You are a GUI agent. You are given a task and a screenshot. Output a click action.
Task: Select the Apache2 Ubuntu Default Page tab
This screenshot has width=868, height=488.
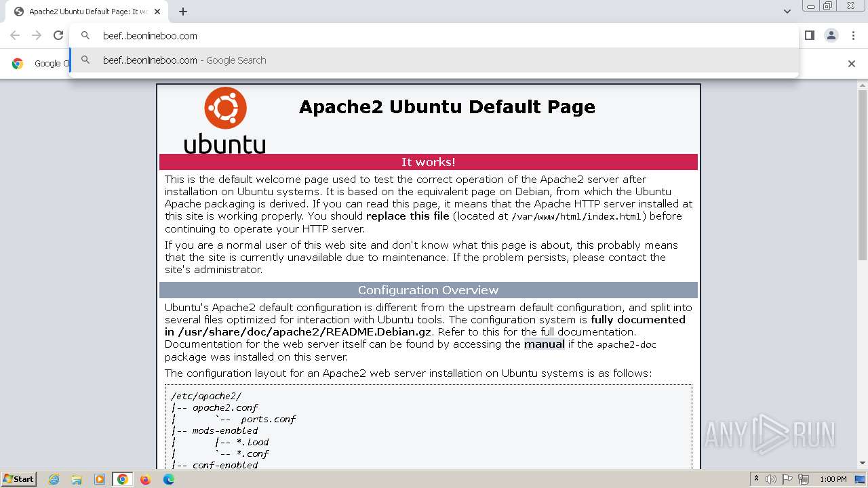[85, 12]
